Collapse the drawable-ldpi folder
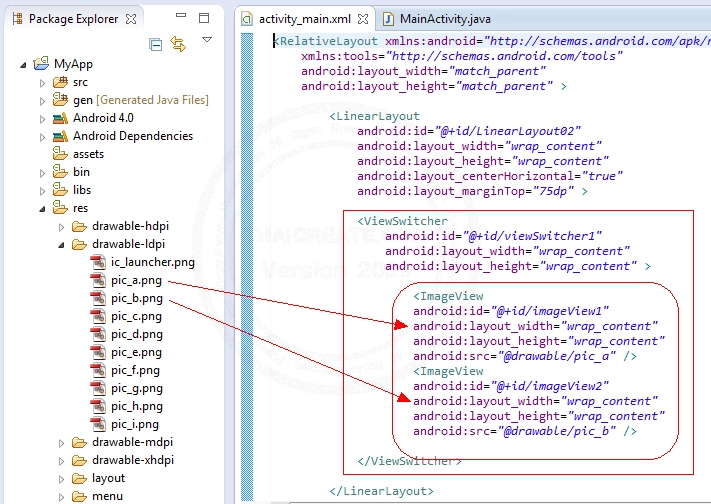 (x=61, y=245)
